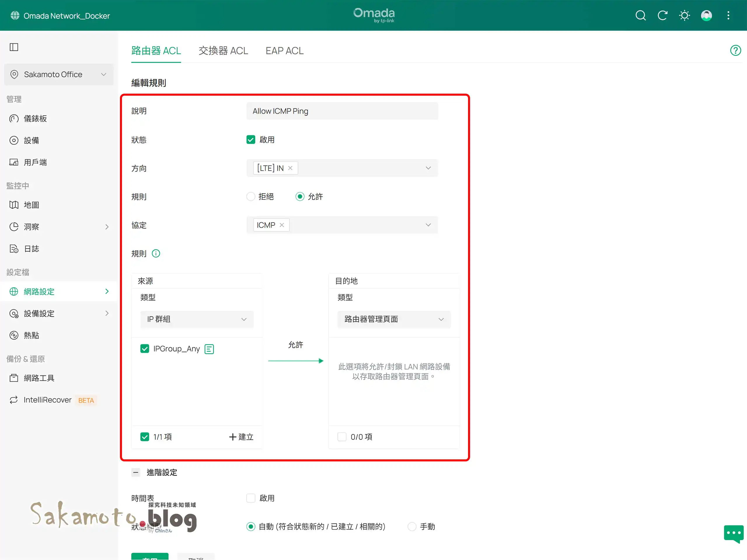Click the search icon in header
This screenshot has width=747, height=560.
pyautogui.click(x=640, y=15)
